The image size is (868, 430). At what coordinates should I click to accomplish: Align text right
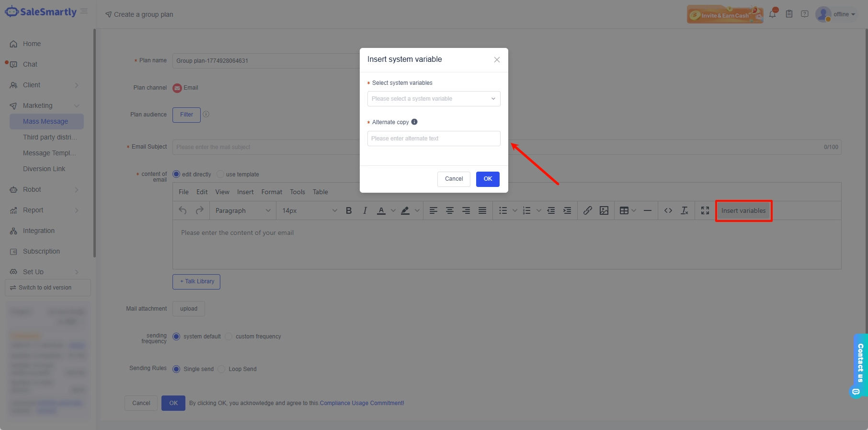[x=466, y=210]
